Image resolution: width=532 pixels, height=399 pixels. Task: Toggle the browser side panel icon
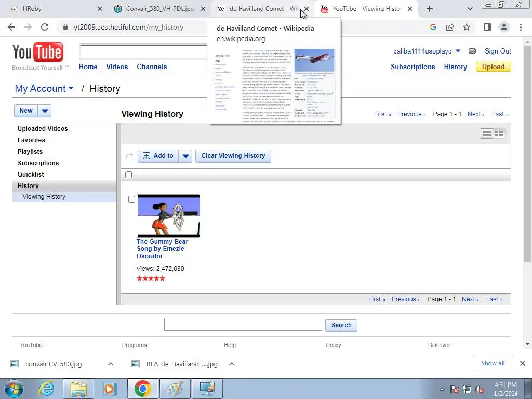[487, 27]
